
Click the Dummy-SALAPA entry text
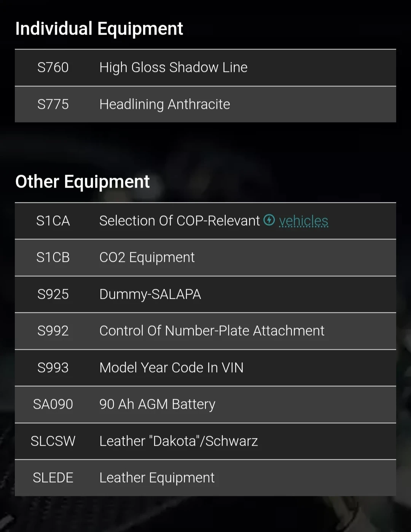(x=150, y=294)
